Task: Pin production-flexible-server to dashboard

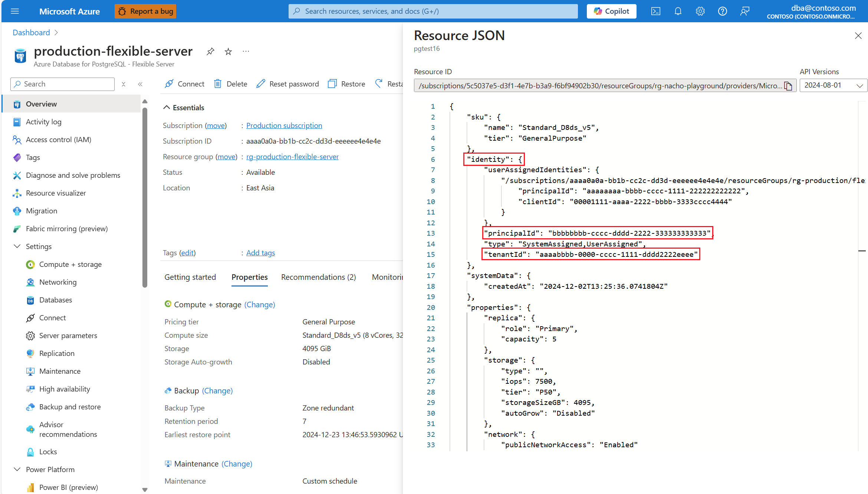Action: click(210, 51)
